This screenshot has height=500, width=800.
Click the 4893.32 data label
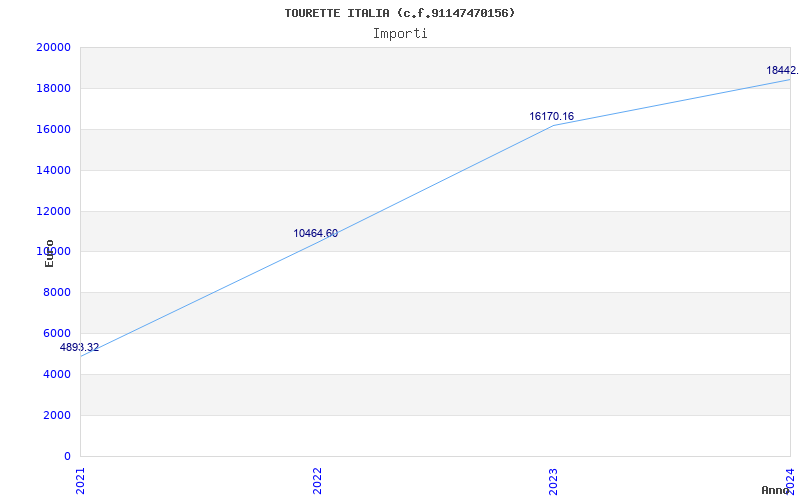(x=79, y=348)
